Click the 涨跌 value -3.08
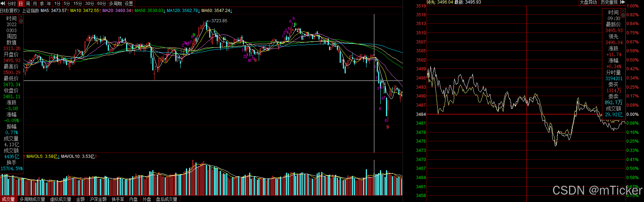Screen dimensions: 644x202 tap(12, 108)
